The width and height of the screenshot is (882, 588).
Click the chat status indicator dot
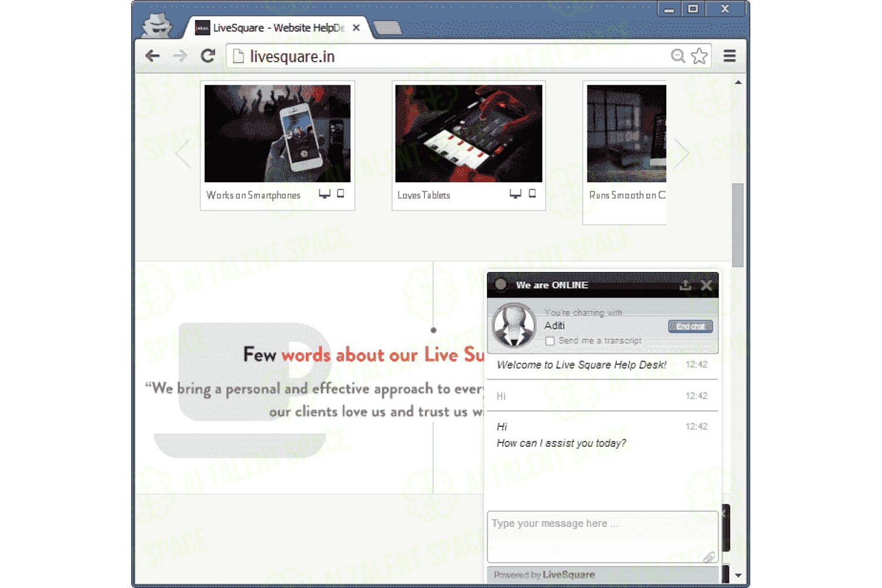point(501,285)
